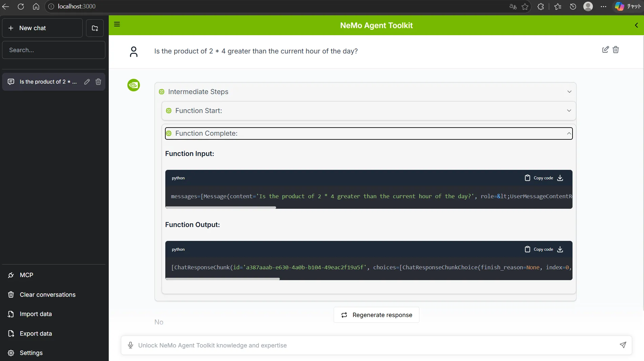Open browser profile avatar
The width and height of the screenshot is (644, 361).
click(588, 6)
